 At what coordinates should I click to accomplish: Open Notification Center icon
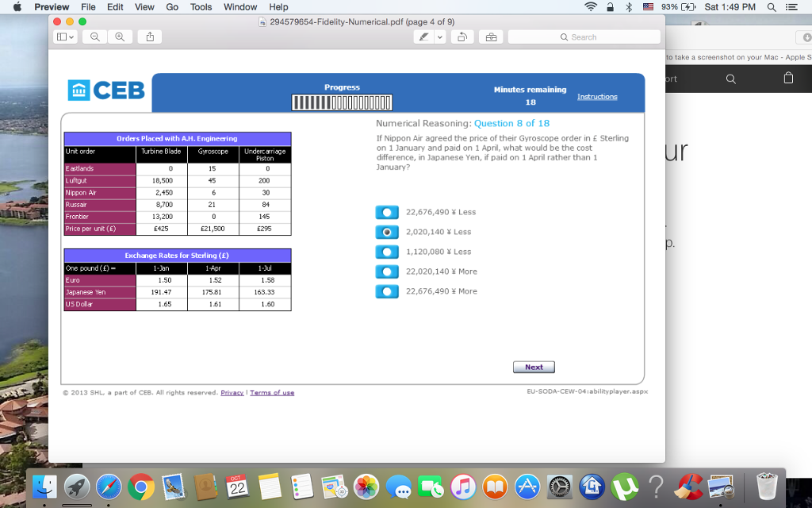coord(791,6)
